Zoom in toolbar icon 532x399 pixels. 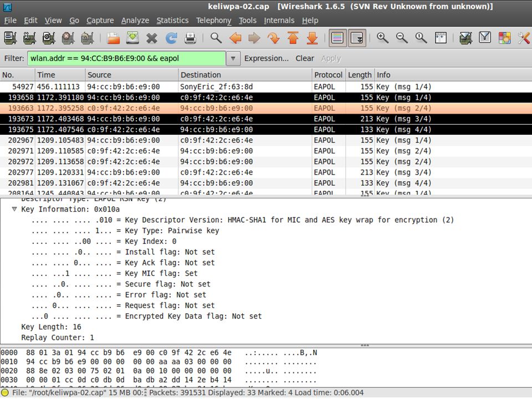coord(382,38)
